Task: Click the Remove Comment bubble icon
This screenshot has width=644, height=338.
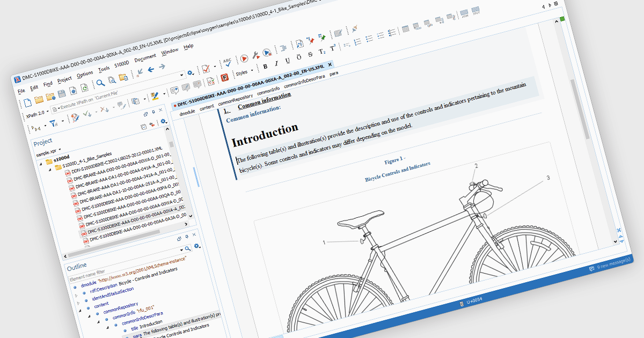Action: pos(197,85)
